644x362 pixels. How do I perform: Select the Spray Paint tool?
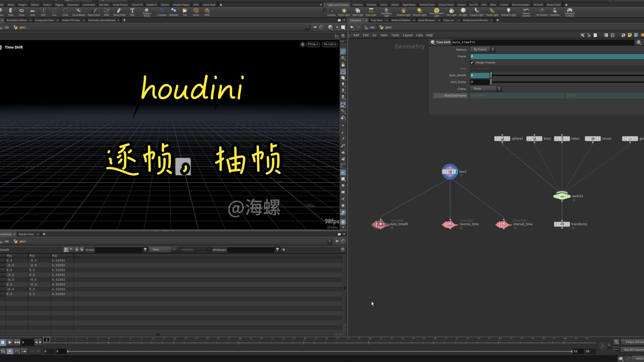[119, 12]
